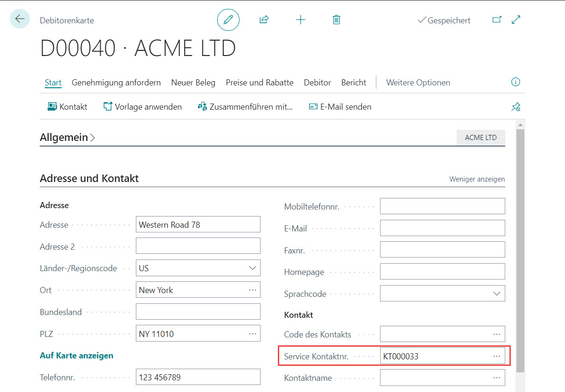Open the Länder-/Regionscode dropdown
Viewport: 565px width, 392px height.
tap(253, 268)
